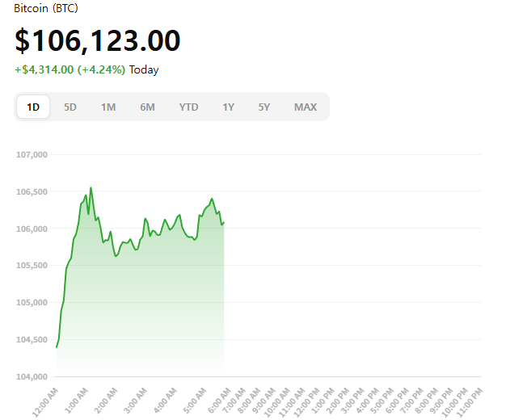The image size is (506, 420).
Task: Click the +$4,314.00 (+4.24%) change text
Action: point(70,69)
